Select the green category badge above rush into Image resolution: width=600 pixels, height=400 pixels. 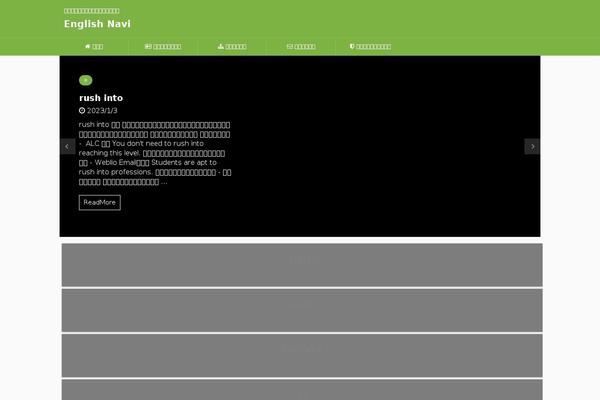tap(86, 80)
